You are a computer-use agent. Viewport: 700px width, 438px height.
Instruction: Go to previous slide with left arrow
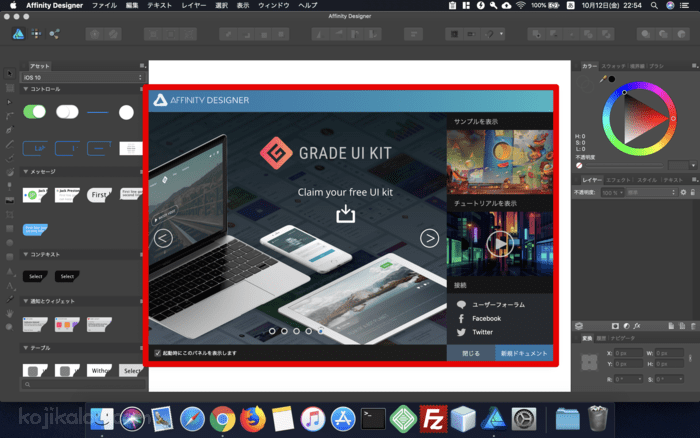click(163, 238)
